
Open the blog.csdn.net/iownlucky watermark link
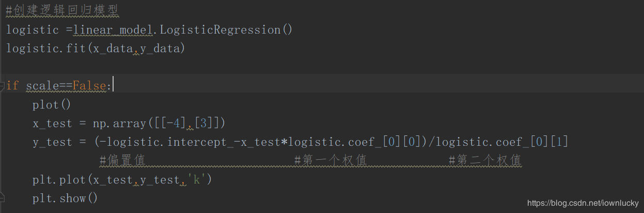point(583,203)
